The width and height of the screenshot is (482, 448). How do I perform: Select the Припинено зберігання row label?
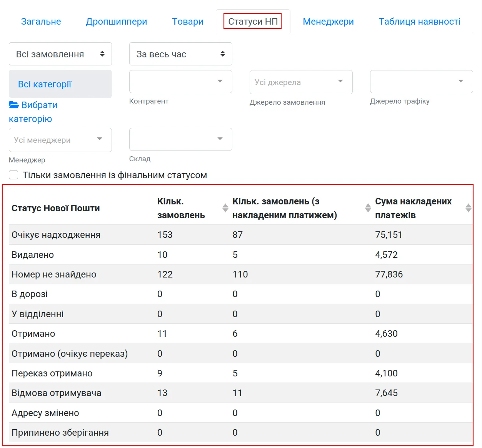pos(60,433)
